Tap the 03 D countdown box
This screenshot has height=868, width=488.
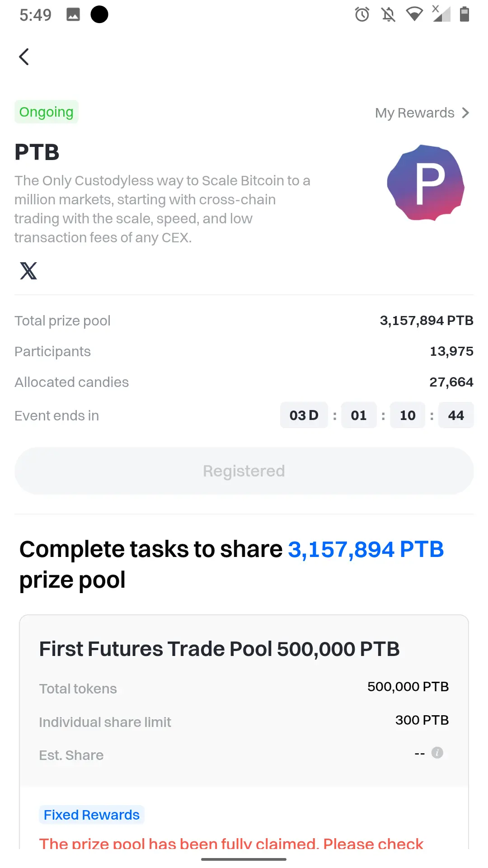coord(304,415)
